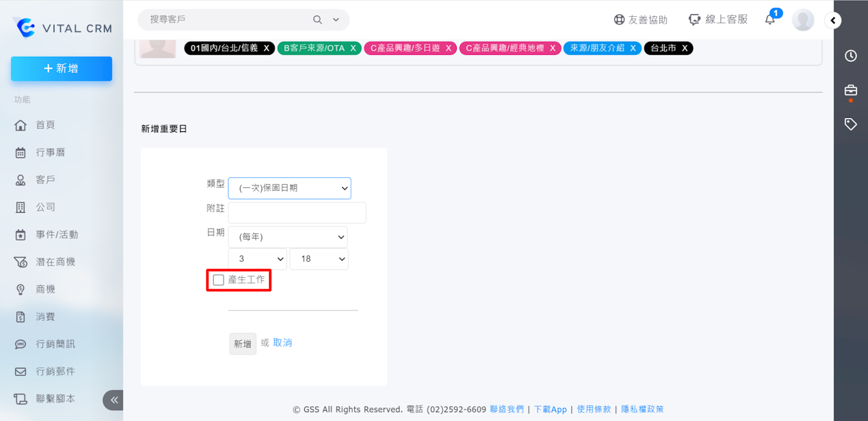Click the 附註 text field

297,213
